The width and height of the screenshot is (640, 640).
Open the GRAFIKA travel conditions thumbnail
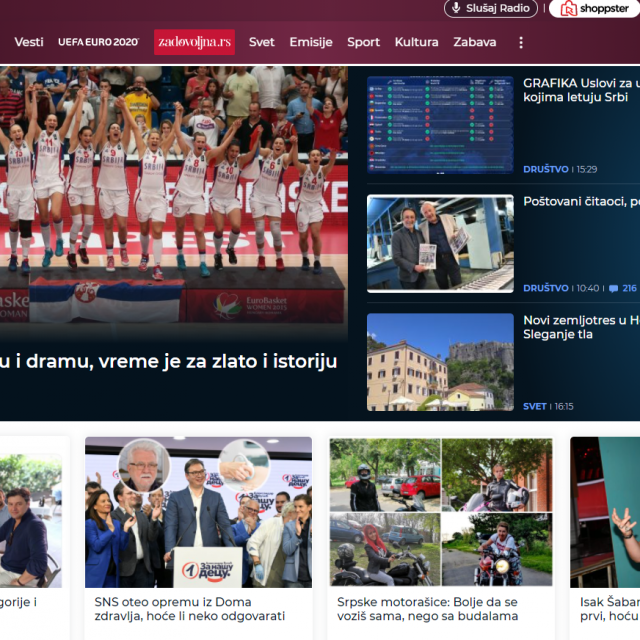tap(440, 125)
